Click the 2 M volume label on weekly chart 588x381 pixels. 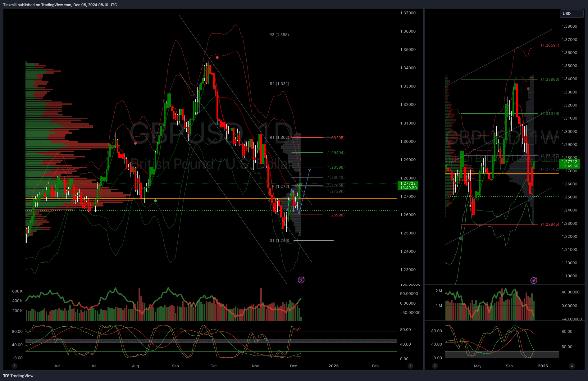[439, 291]
